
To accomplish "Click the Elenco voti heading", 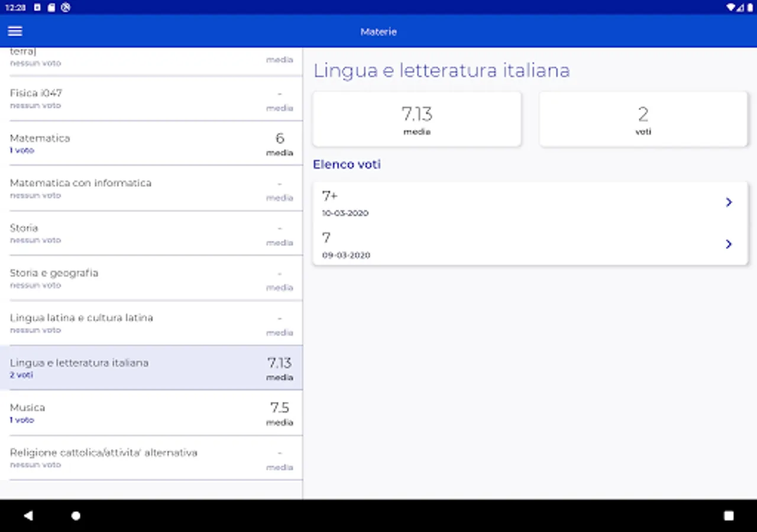I will (347, 164).
